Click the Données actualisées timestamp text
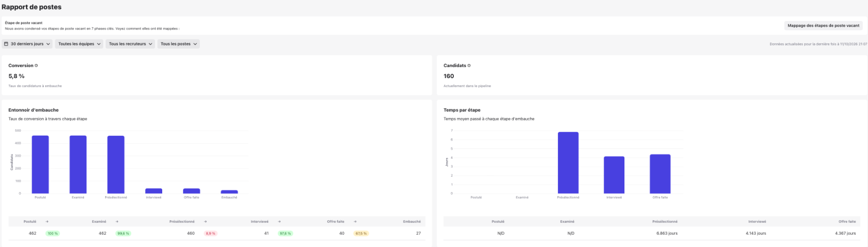Screen dimensions: 868x247 point(818,44)
